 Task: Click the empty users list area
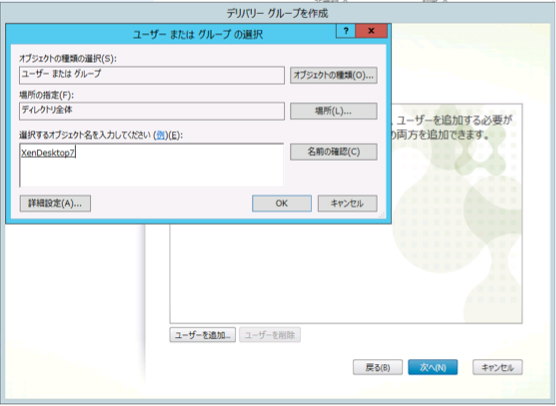[346, 273]
